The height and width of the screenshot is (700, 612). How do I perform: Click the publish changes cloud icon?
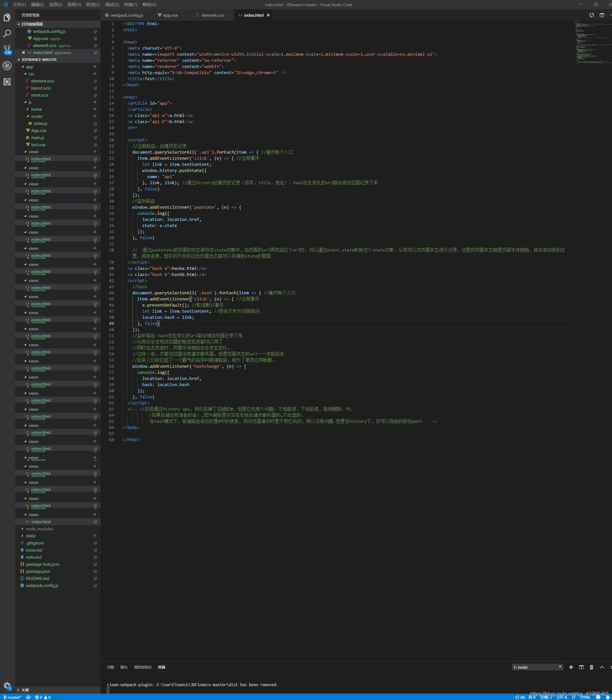(28, 697)
